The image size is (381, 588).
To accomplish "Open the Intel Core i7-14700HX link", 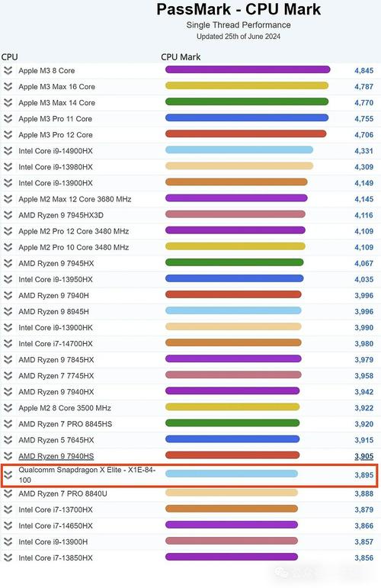I will tap(56, 343).
